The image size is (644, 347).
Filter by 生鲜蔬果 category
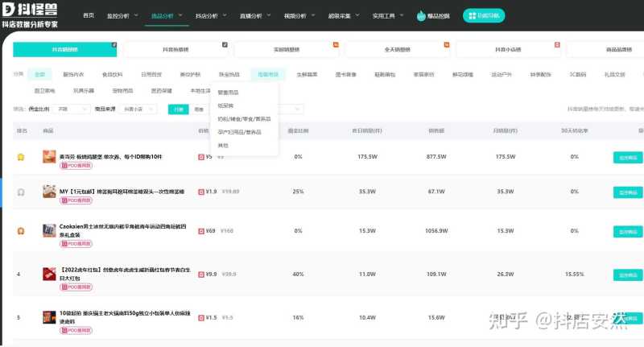307,74
